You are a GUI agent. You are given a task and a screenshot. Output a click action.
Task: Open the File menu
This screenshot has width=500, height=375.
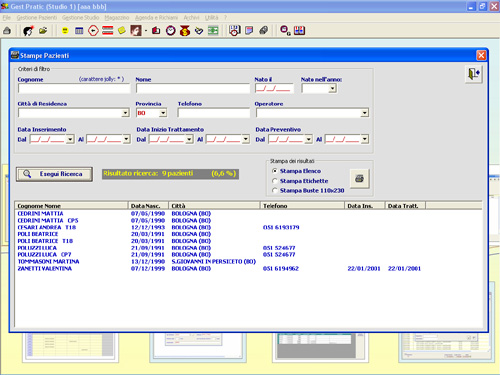(7, 17)
